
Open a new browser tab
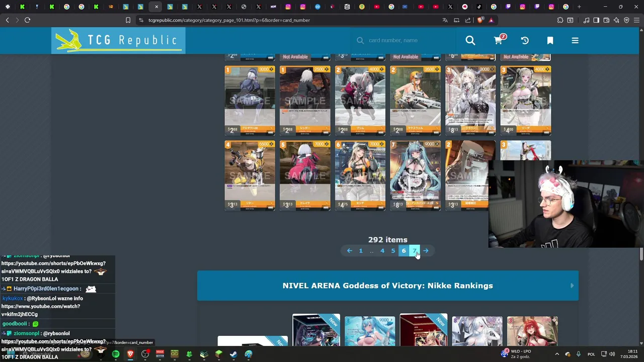tap(579, 7)
